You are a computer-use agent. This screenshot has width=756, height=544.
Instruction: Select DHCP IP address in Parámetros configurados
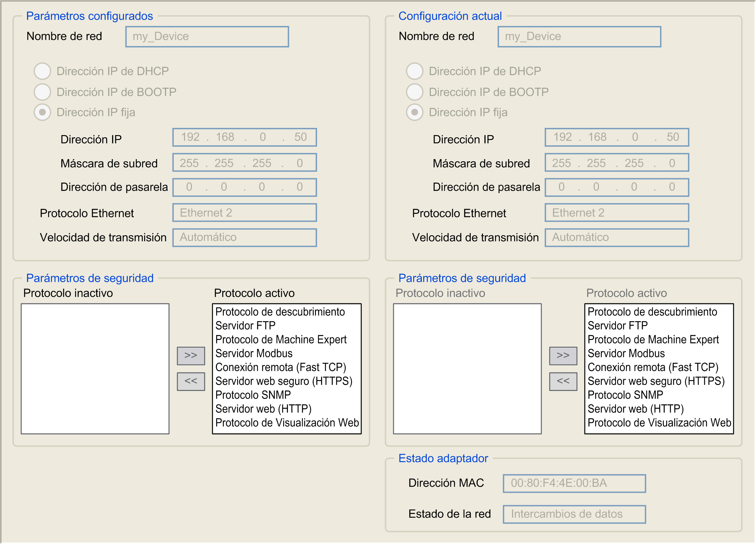pos(42,71)
